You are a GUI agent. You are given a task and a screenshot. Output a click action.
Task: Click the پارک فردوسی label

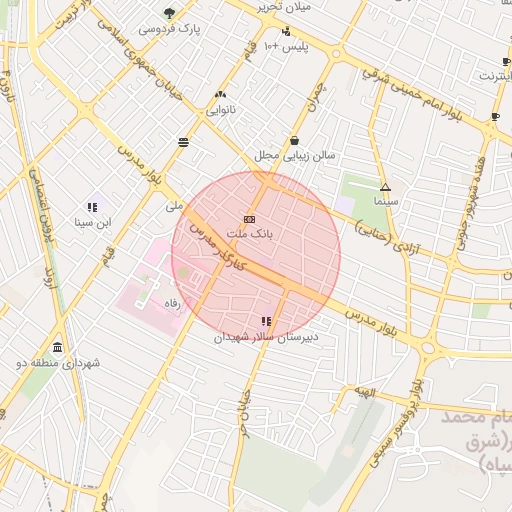[170, 29]
